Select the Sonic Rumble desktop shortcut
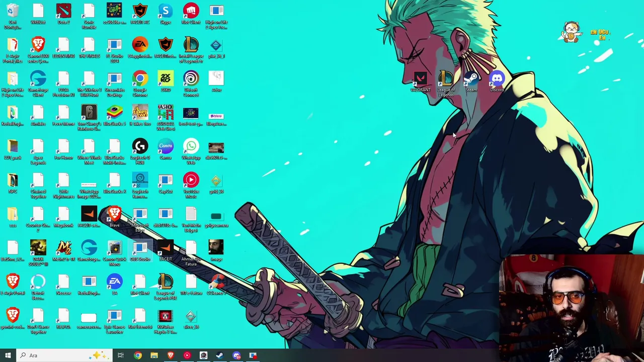The height and width of the screenshot is (362, 644). [89, 16]
